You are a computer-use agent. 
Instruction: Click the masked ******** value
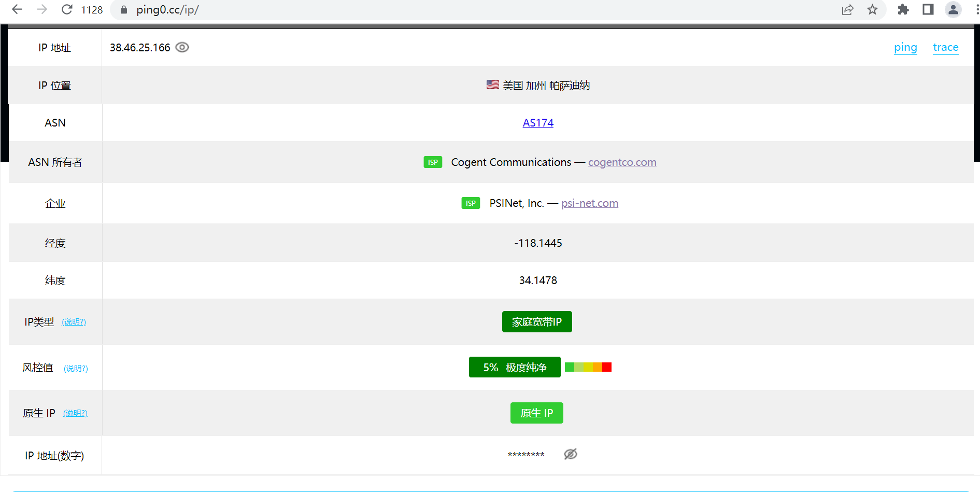click(526, 455)
